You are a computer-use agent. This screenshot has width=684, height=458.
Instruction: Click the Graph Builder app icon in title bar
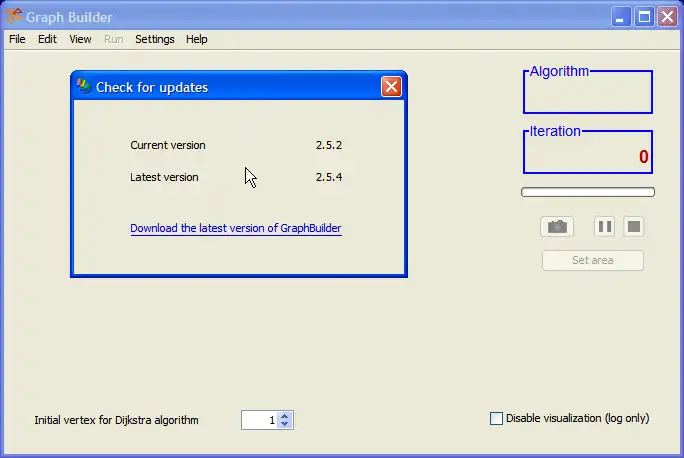pos(14,16)
